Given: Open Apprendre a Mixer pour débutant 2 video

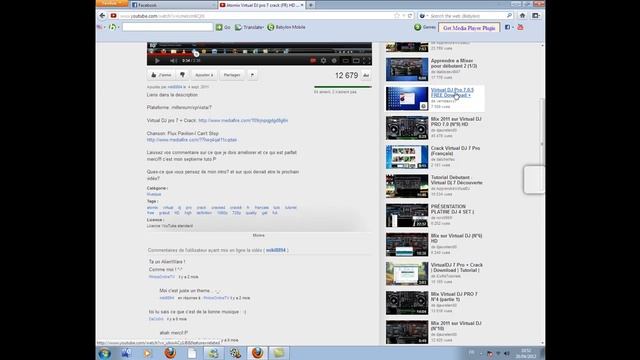Looking at the screenshot, I should pos(453,63).
